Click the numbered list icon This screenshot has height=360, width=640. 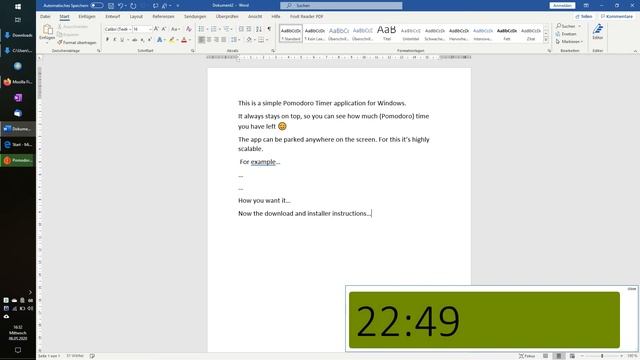point(213,29)
